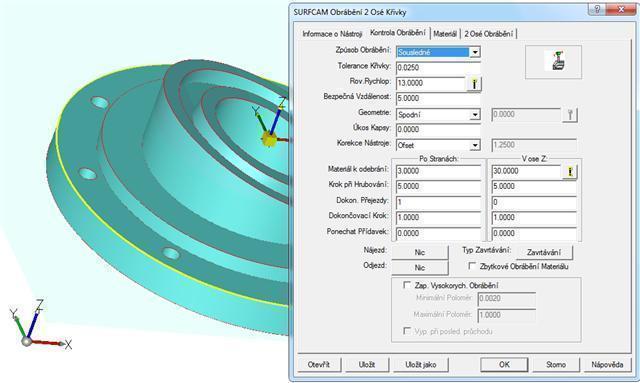Click the info icon next to V ose Z material field
Screen dimensions: 640x383
(570, 171)
